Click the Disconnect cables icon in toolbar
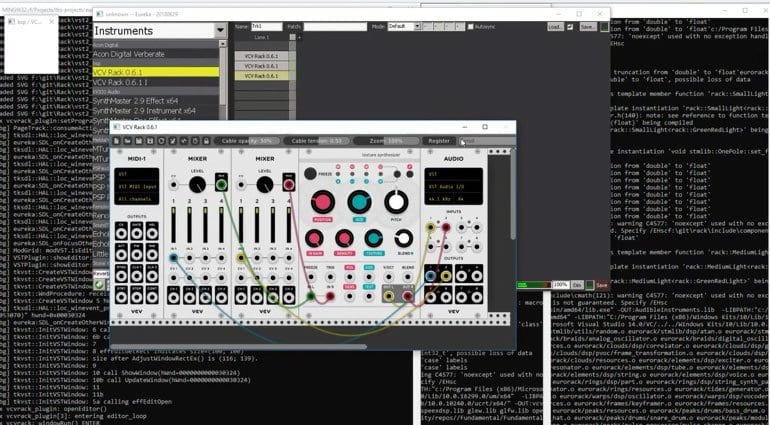This screenshot has height=425, width=770. (x=173, y=141)
